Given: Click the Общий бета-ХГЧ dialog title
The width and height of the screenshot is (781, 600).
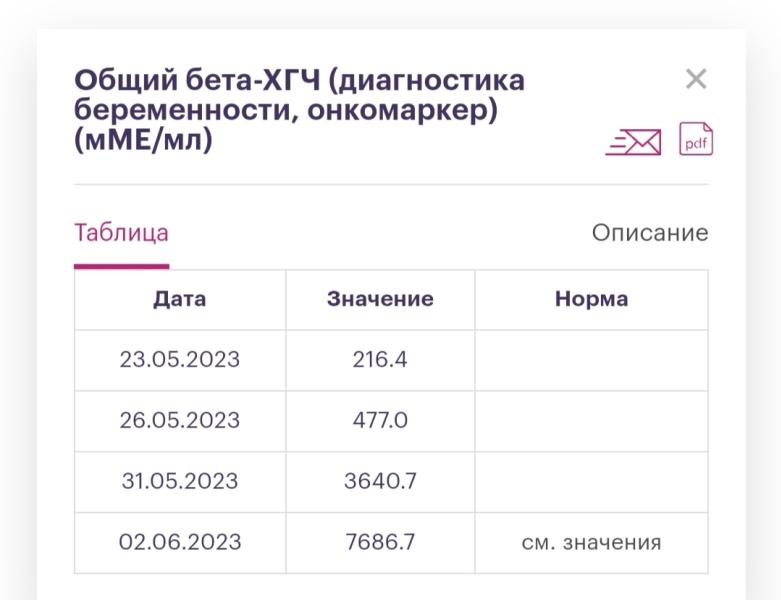Looking at the screenshot, I should pos(299,110).
